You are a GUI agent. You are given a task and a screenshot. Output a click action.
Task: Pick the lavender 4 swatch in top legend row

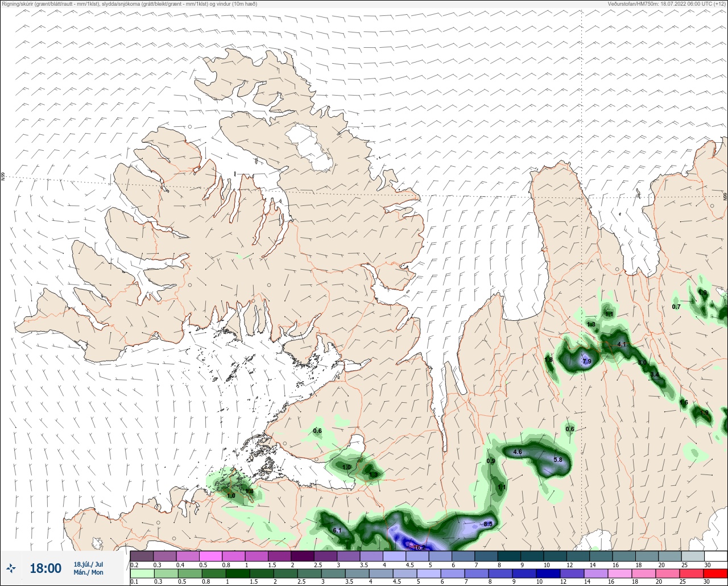tap(394, 556)
